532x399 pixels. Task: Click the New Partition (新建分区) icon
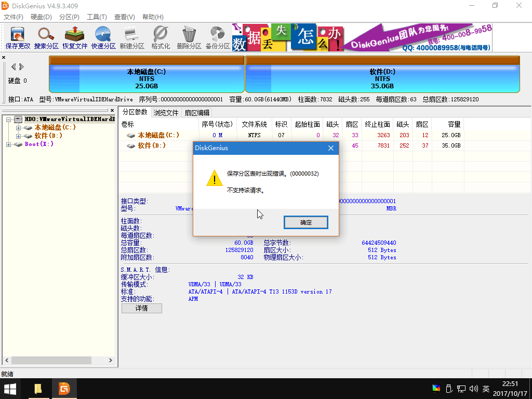(132, 37)
